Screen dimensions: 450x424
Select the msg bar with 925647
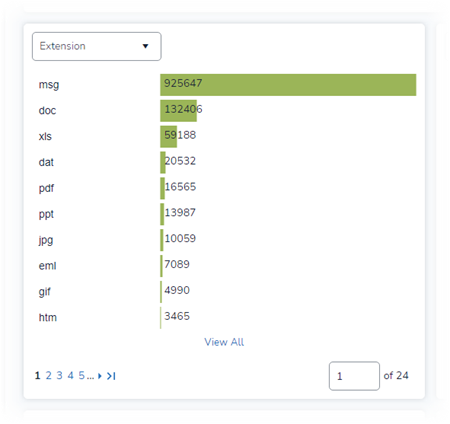click(288, 85)
